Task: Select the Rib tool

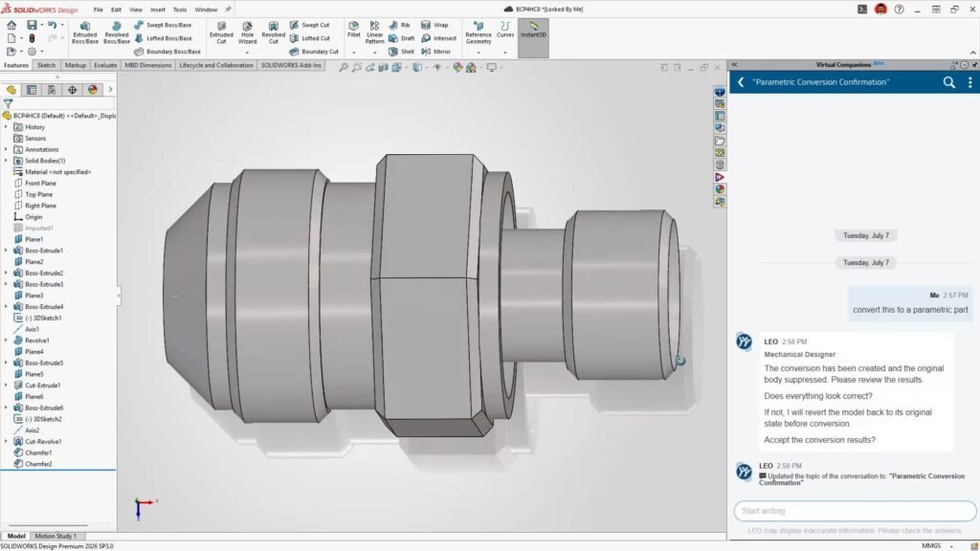Action: coord(399,25)
